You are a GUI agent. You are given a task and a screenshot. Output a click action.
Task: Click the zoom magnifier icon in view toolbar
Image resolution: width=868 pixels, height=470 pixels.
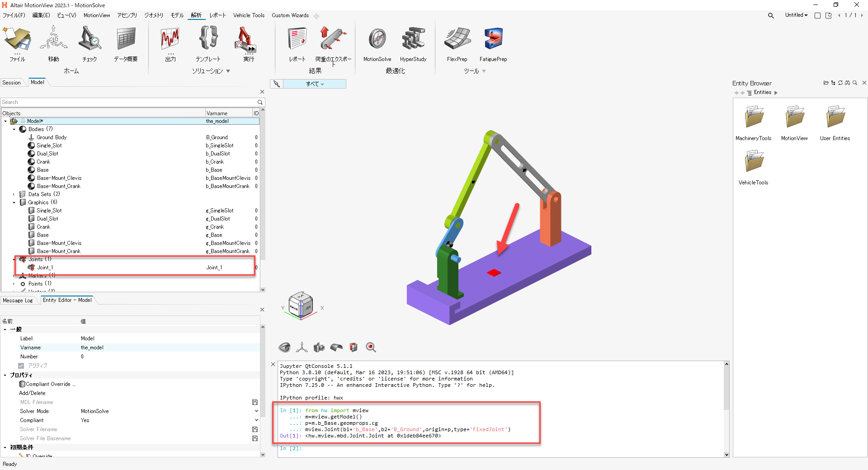(371, 347)
